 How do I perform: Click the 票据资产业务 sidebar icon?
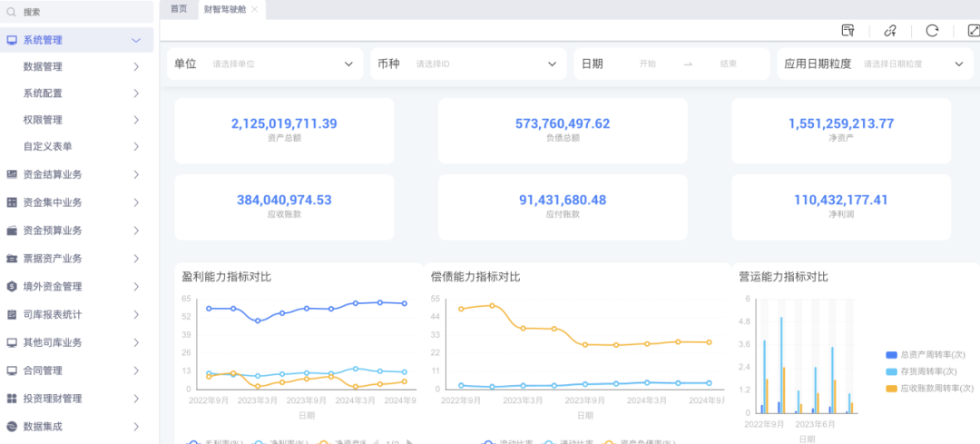(11, 258)
